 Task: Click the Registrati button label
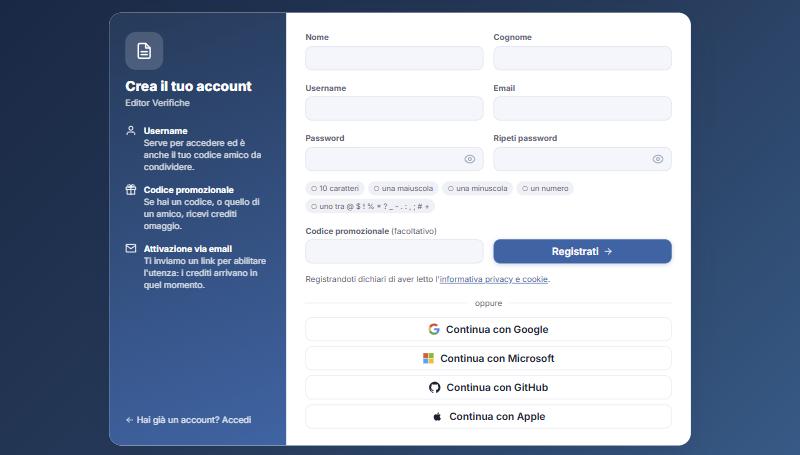[x=575, y=251]
